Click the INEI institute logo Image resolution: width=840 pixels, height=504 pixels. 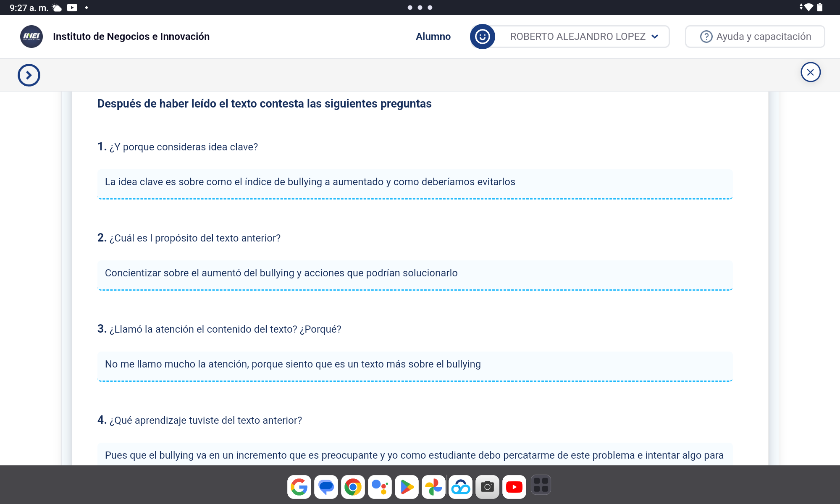click(x=31, y=37)
